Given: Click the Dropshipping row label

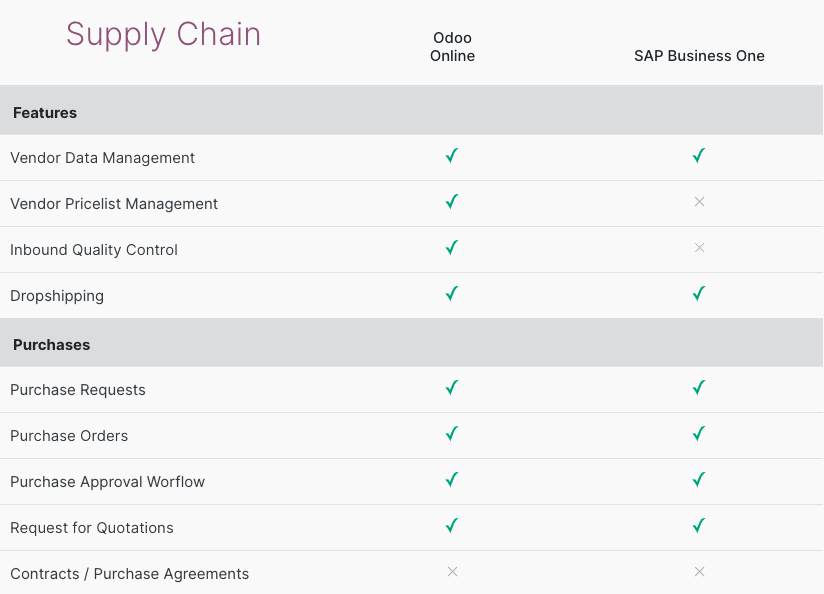Looking at the screenshot, I should (57, 296).
